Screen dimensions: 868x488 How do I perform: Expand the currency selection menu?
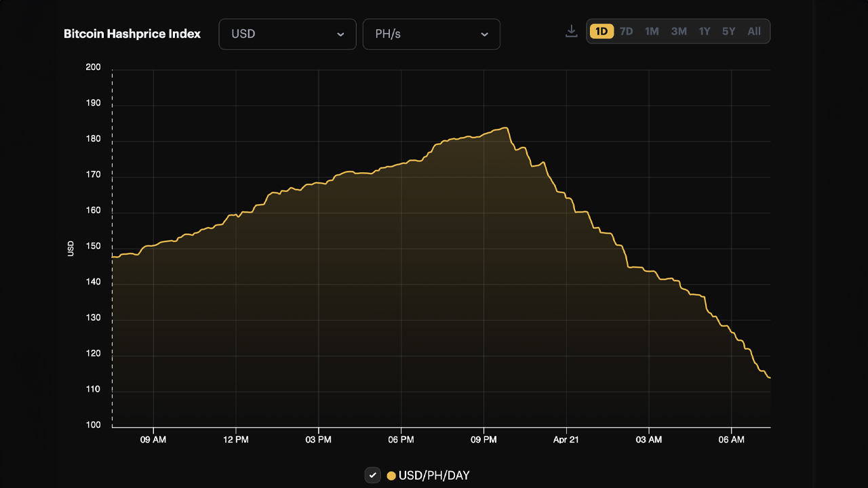288,34
